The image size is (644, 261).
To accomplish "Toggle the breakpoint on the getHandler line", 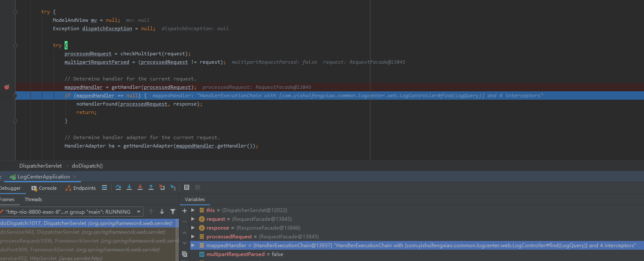I will [x=7, y=87].
